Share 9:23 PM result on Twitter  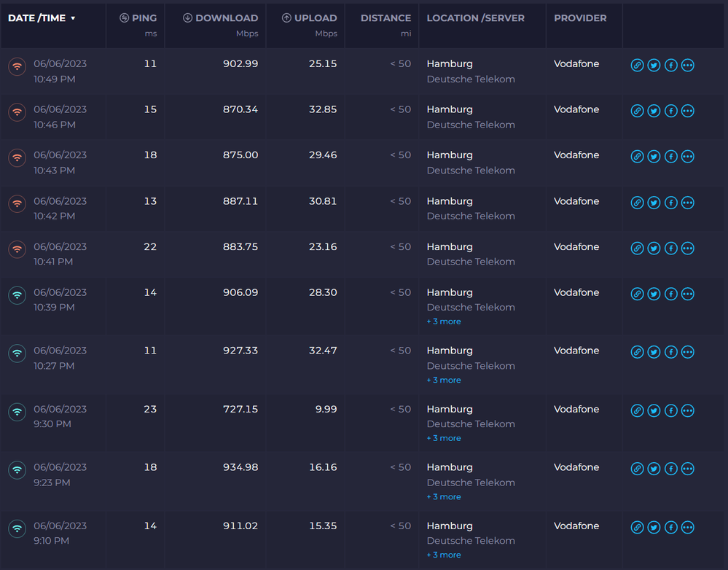(654, 469)
